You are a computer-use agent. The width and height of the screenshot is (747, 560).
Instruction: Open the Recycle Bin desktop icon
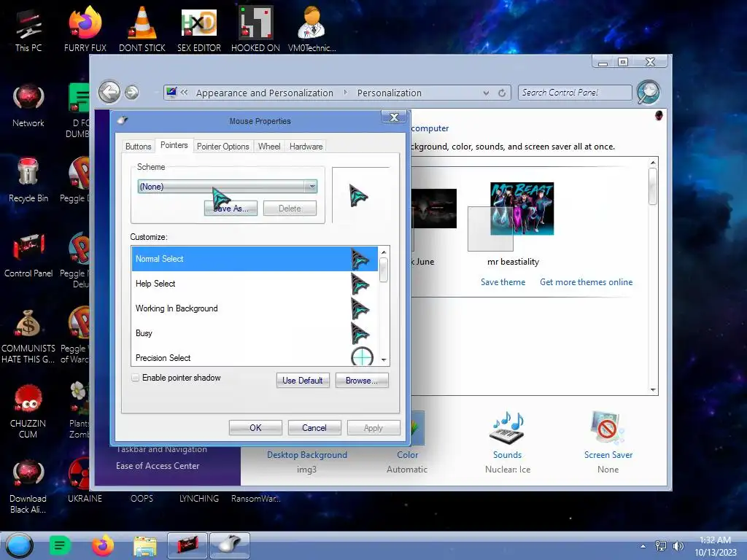28,180
